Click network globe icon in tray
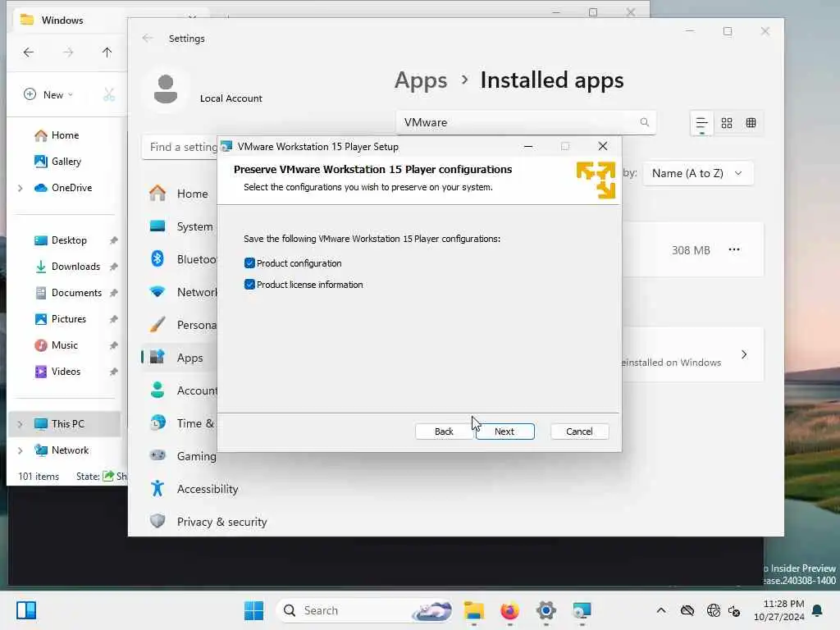The width and height of the screenshot is (840, 630). coord(713,610)
